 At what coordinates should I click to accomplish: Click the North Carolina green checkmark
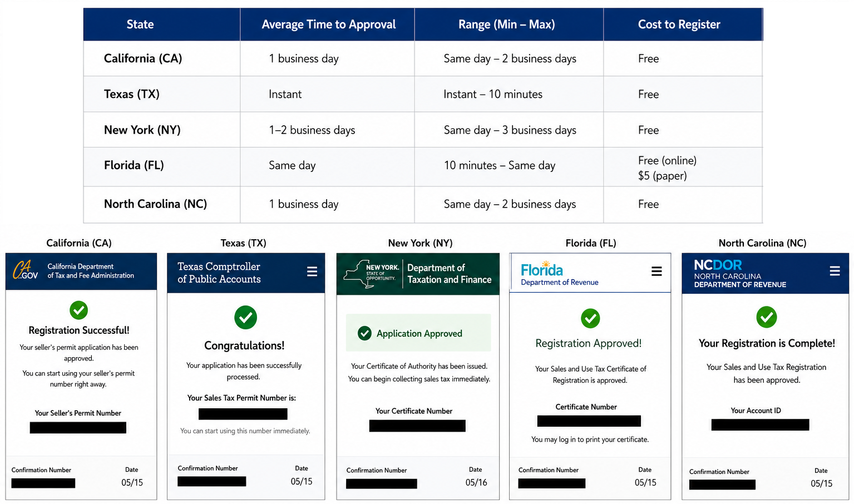767,317
